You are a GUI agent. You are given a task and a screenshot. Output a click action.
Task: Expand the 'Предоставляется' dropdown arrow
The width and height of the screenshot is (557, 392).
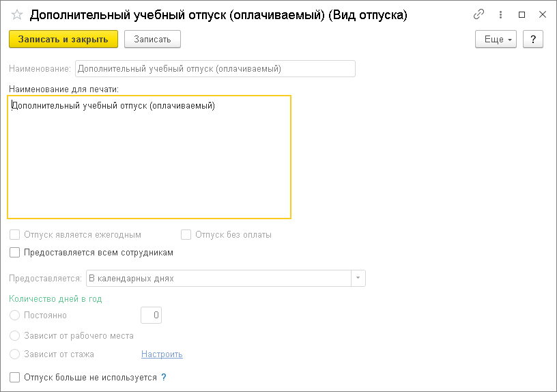pos(358,279)
